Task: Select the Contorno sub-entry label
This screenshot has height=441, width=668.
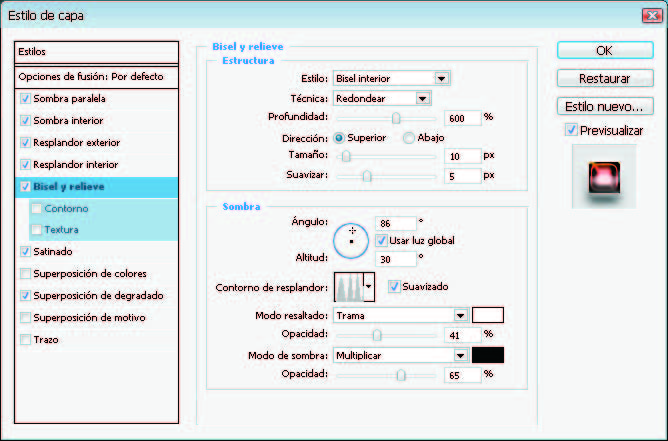Action: tap(66, 208)
